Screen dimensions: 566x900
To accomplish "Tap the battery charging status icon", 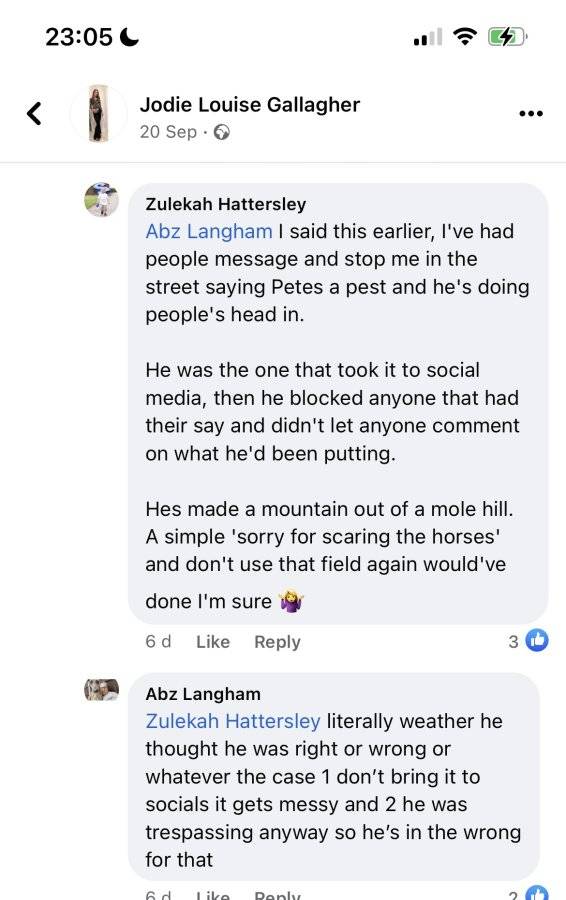I will pos(507,37).
